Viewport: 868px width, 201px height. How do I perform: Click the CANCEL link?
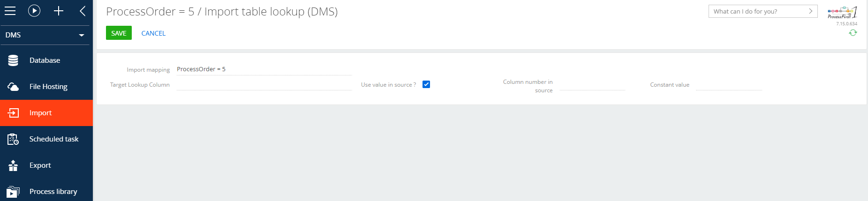[x=153, y=33]
